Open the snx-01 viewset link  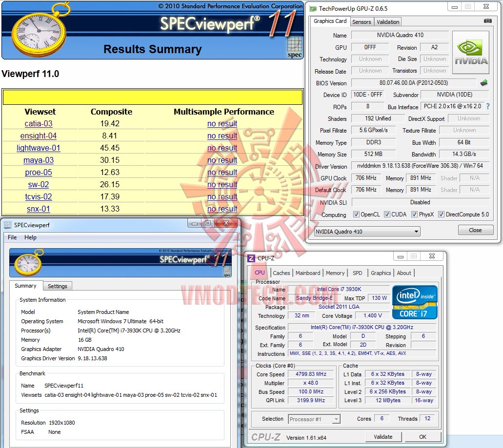point(39,209)
